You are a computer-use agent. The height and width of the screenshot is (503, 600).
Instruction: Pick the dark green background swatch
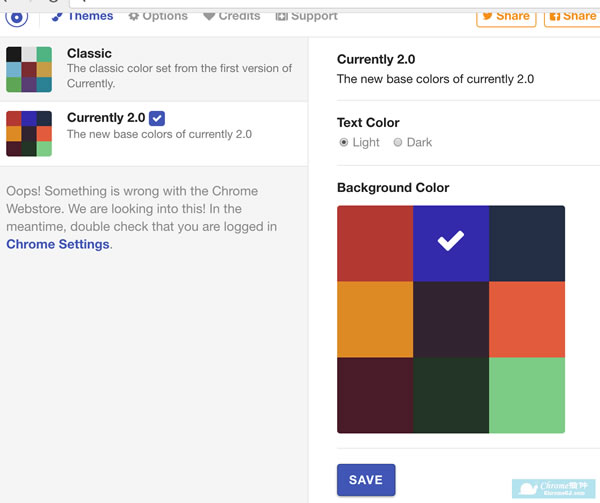pos(451,395)
